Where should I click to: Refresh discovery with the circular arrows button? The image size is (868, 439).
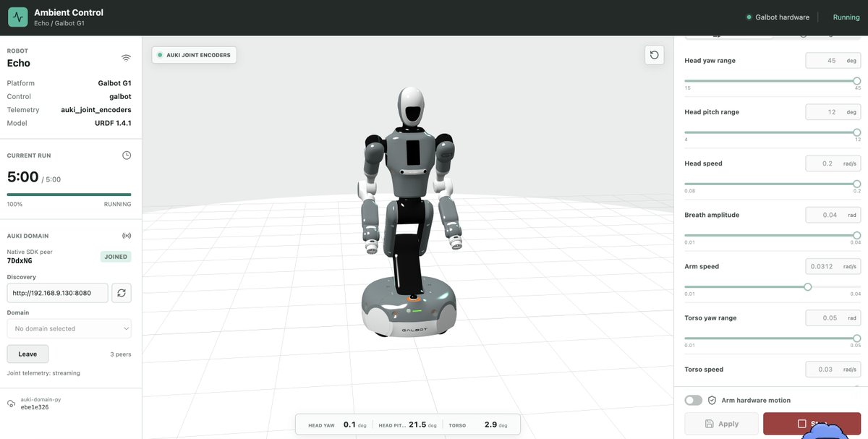pyautogui.click(x=122, y=293)
